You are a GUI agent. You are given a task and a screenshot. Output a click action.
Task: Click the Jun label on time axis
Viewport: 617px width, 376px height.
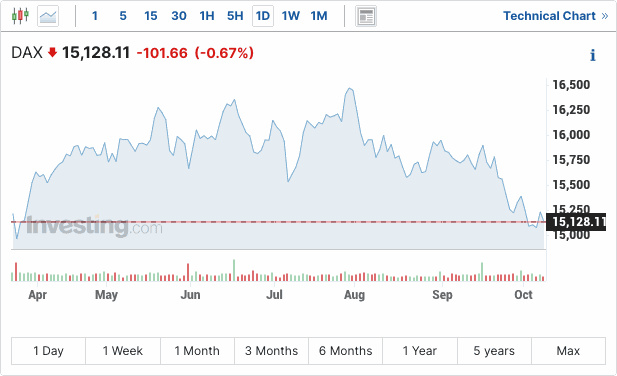(190, 295)
